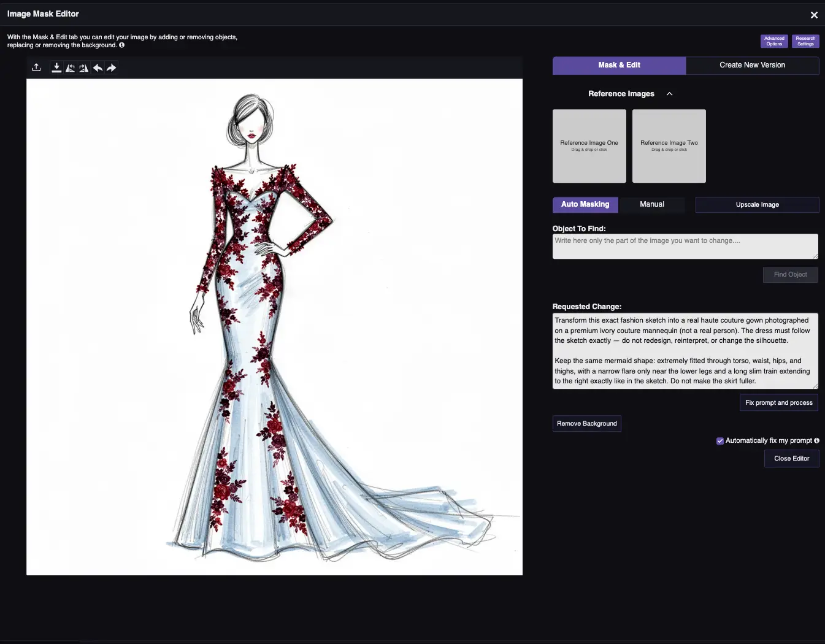Open Research Settings
Screen dimensions: 825x644
point(805,41)
